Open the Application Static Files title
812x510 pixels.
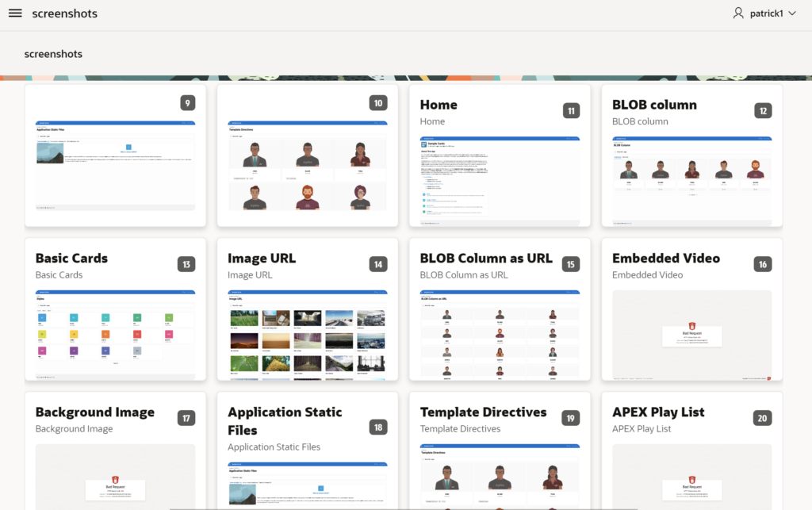[x=285, y=421]
